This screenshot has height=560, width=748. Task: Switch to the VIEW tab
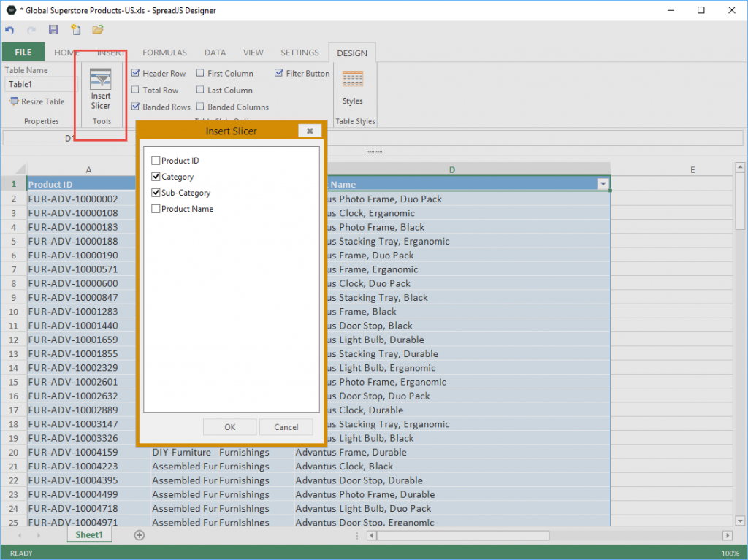click(x=253, y=53)
